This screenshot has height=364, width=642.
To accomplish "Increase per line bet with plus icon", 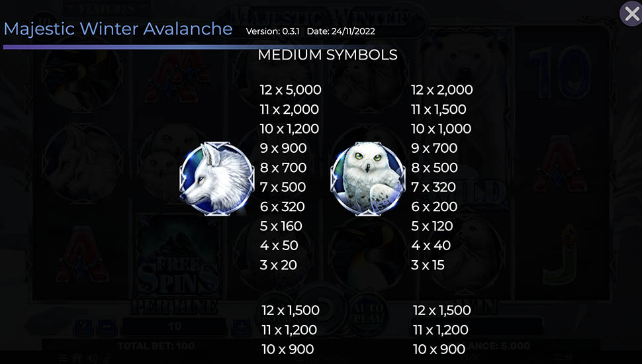I will (x=242, y=326).
